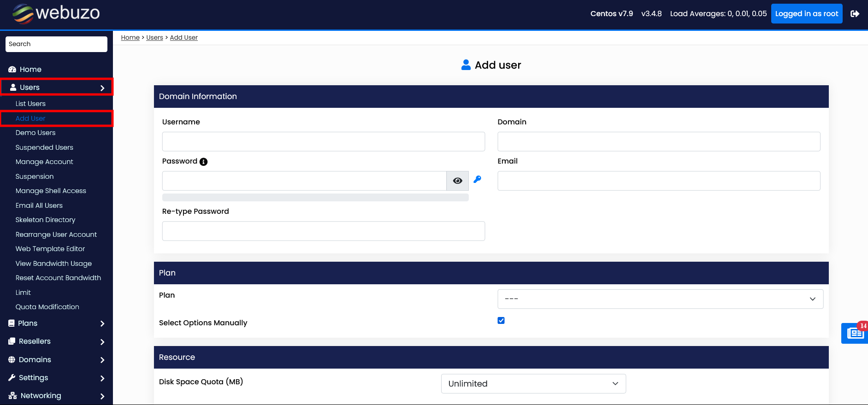Open the news panel icon with badge
The height and width of the screenshot is (405, 868).
[x=855, y=333]
